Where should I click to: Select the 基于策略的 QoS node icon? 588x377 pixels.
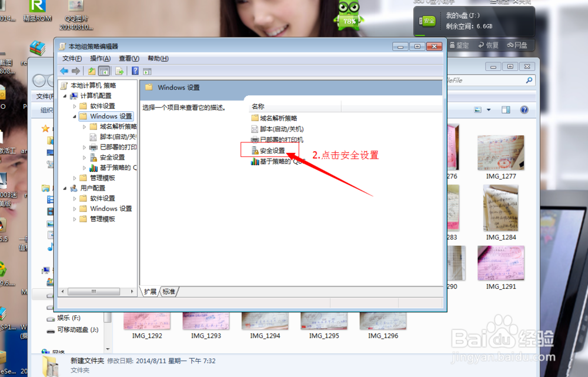tap(93, 168)
